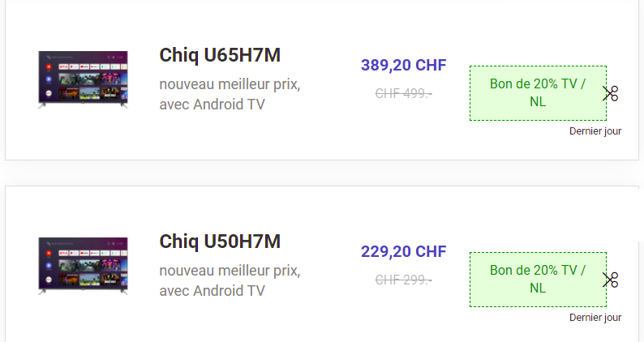
Task: Open the Chiq U65H7M TV thumbnail image
Action: [x=83, y=79]
